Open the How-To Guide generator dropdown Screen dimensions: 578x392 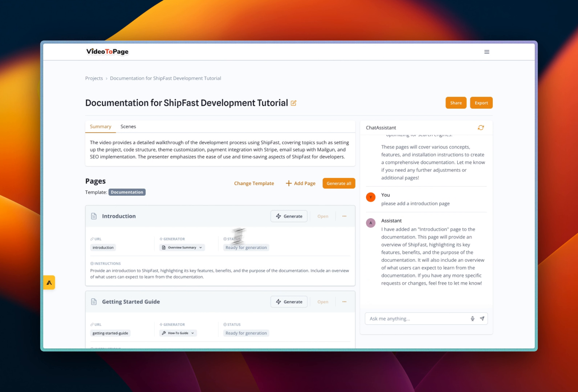[x=178, y=333]
